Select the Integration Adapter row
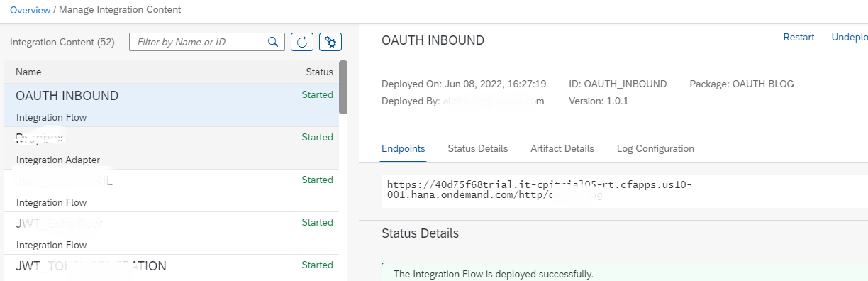The height and width of the screenshot is (281, 868). [172, 148]
